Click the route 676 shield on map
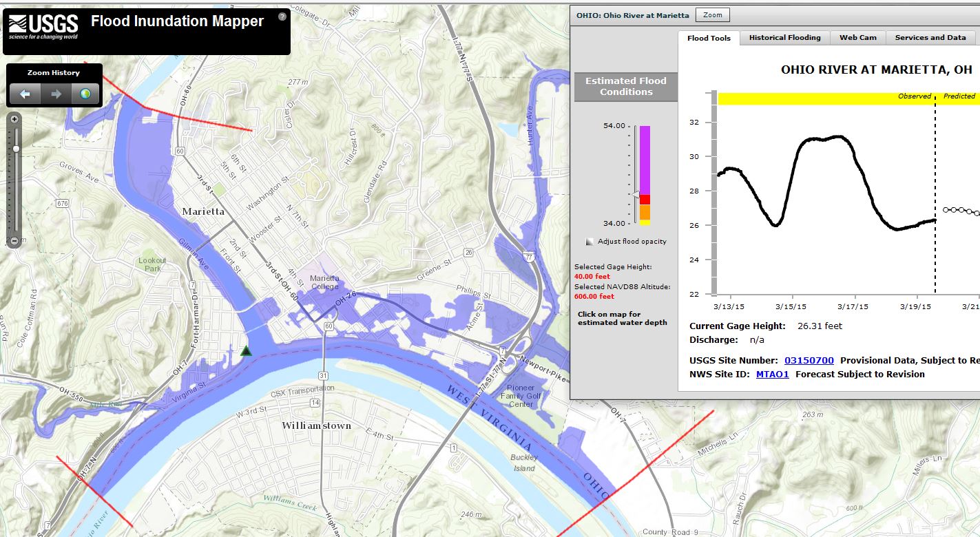The width and height of the screenshot is (980, 537). click(x=63, y=203)
